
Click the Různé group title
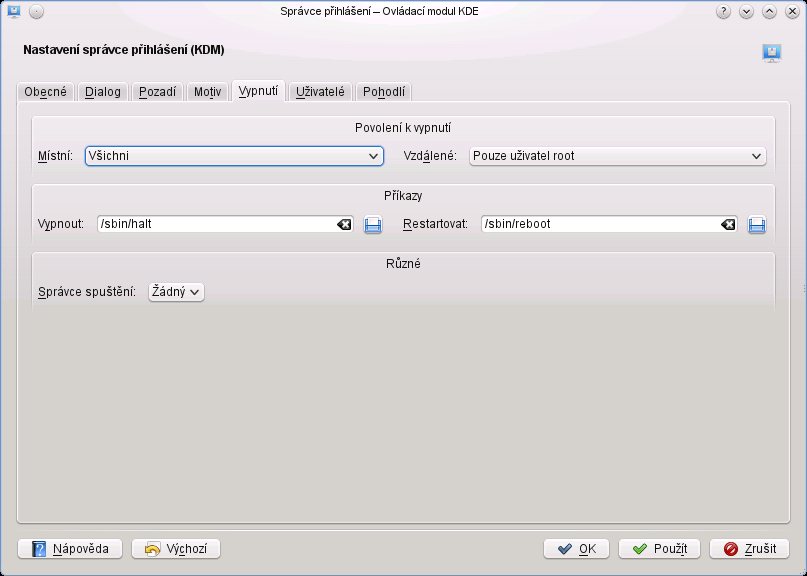(403, 264)
